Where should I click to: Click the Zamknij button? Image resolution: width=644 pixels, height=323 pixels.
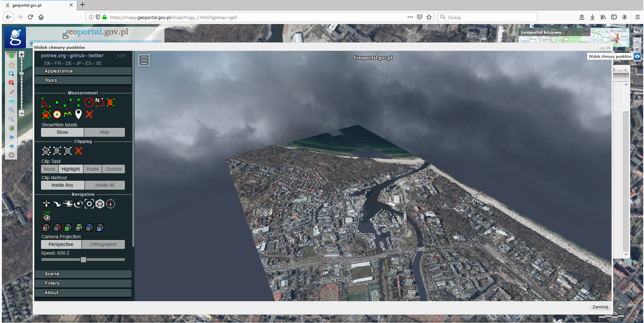coord(600,307)
